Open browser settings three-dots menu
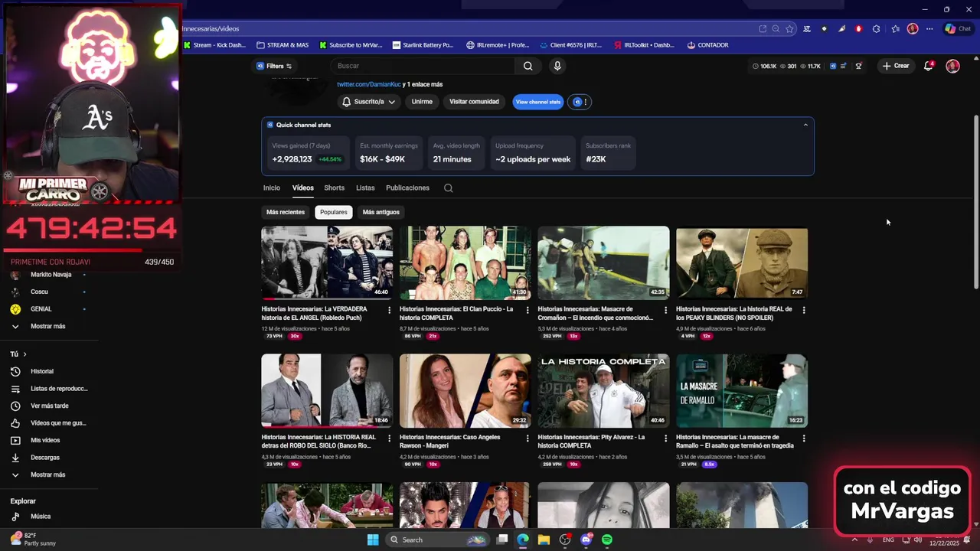 (x=929, y=29)
